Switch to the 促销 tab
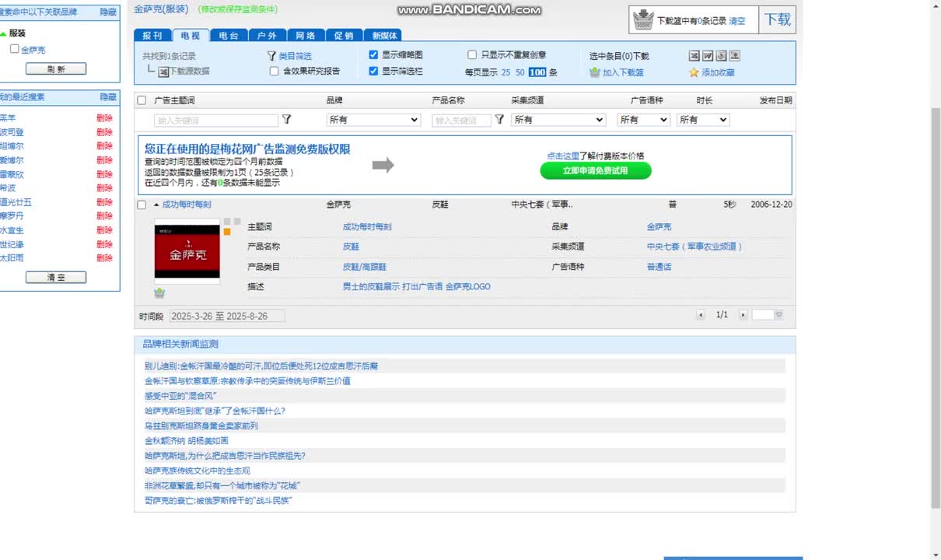 (x=344, y=35)
